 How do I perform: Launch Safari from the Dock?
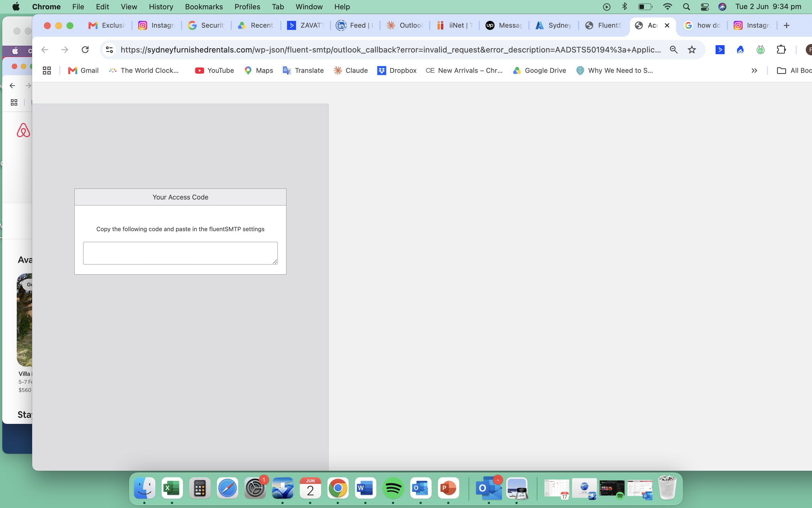point(227,489)
